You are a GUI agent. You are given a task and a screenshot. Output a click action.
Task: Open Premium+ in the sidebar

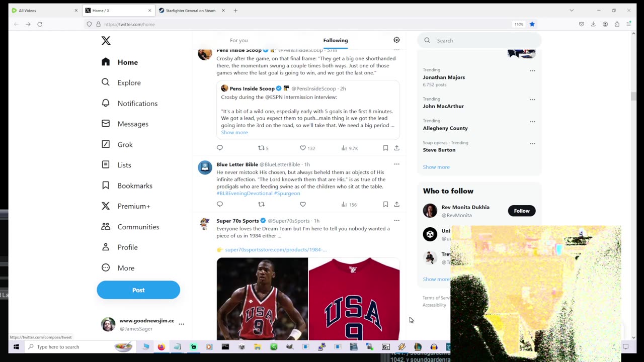126,206
